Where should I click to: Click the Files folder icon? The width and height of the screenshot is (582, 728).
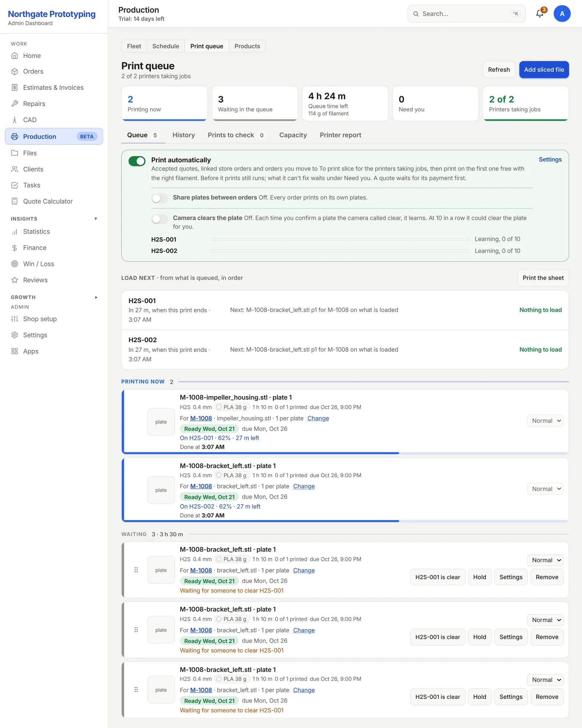(15, 153)
